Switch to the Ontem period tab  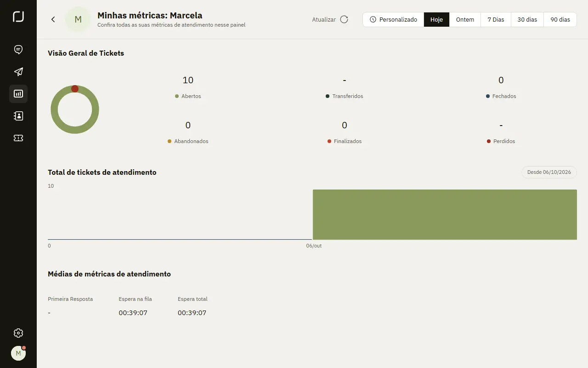(465, 19)
